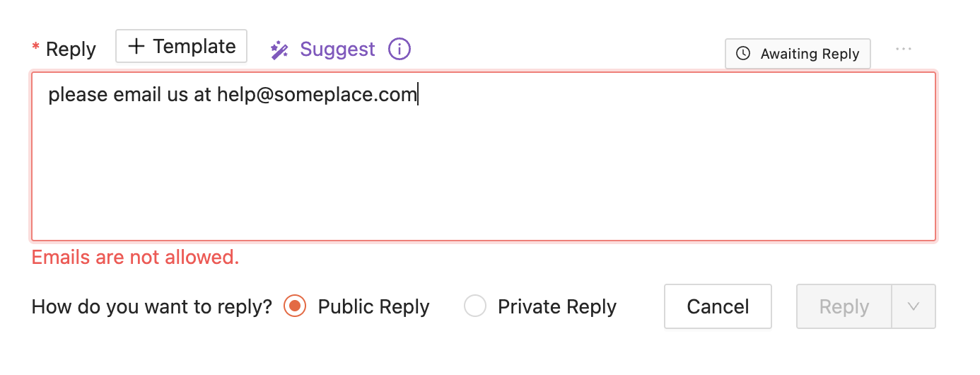
Task: Click the "Public Reply" option label
Action: point(374,307)
